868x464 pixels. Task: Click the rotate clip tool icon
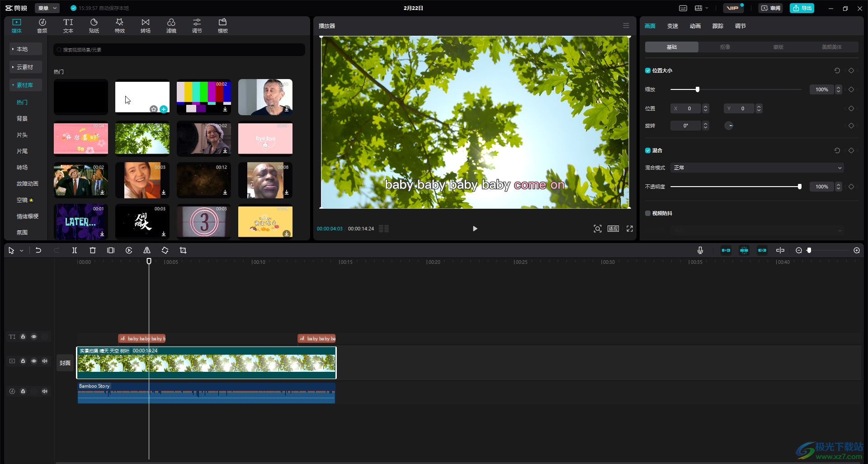click(165, 250)
